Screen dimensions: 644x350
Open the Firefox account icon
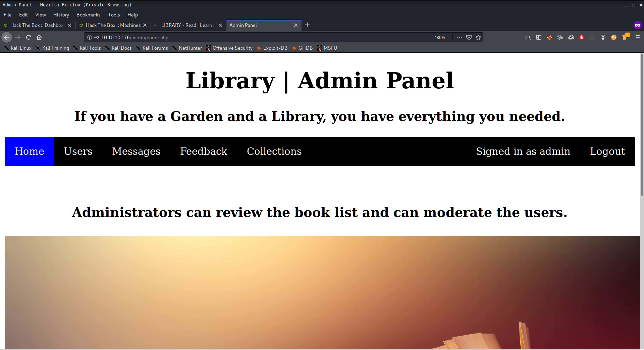[603, 37]
